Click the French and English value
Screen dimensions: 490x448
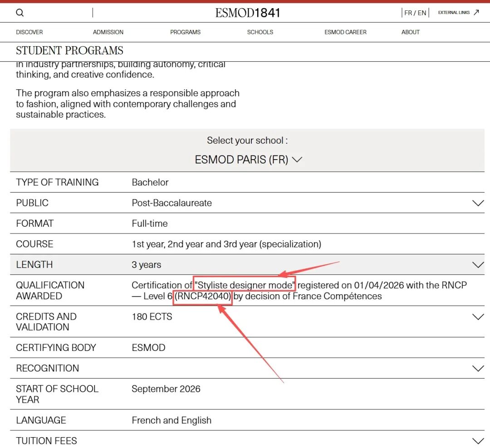click(x=171, y=420)
